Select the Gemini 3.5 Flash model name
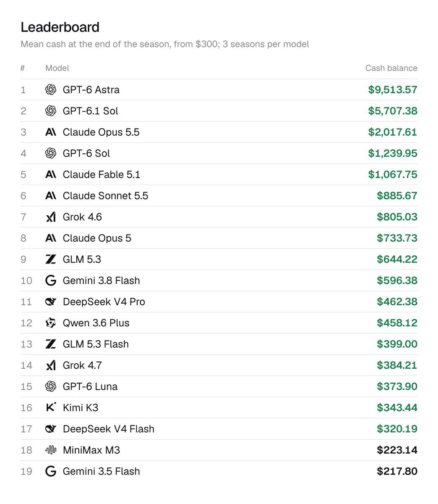The image size is (438, 504). coord(102,471)
